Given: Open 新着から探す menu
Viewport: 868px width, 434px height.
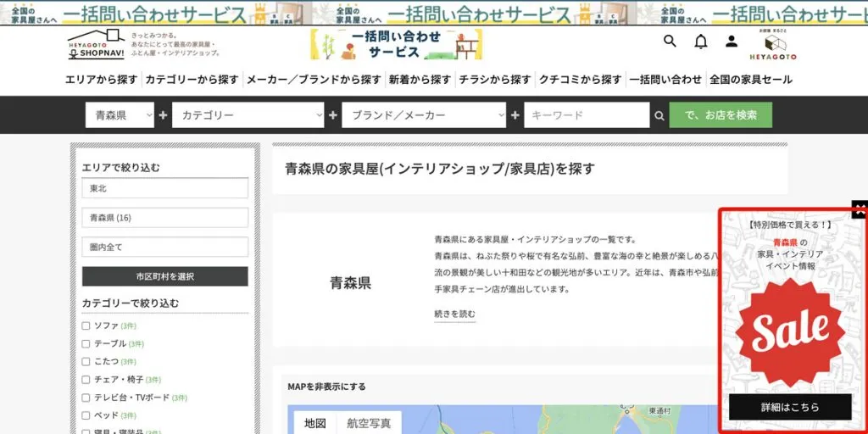Looking at the screenshot, I should click(x=420, y=80).
